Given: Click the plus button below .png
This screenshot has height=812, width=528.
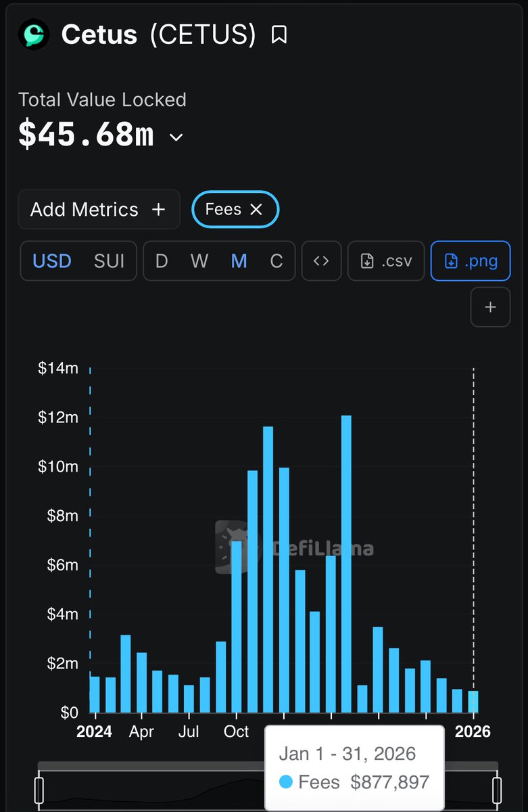Looking at the screenshot, I should 490,307.
